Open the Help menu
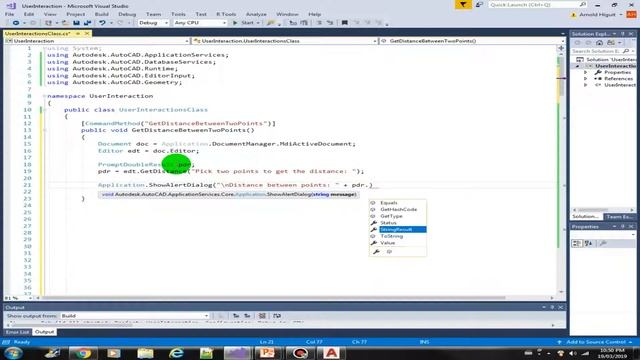 314,14
